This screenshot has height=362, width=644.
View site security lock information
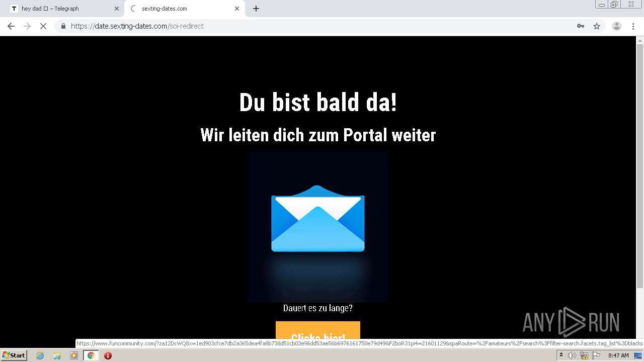point(63,26)
